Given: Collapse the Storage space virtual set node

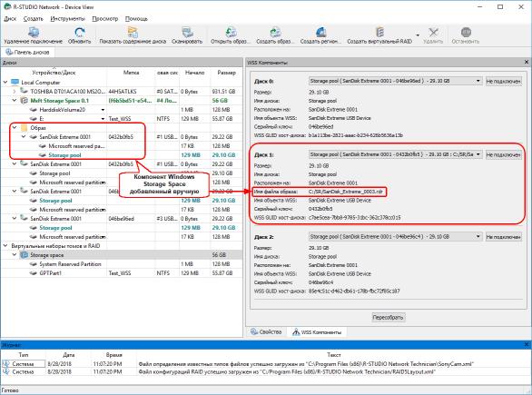Looking at the screenshot, I should [15, 255].
